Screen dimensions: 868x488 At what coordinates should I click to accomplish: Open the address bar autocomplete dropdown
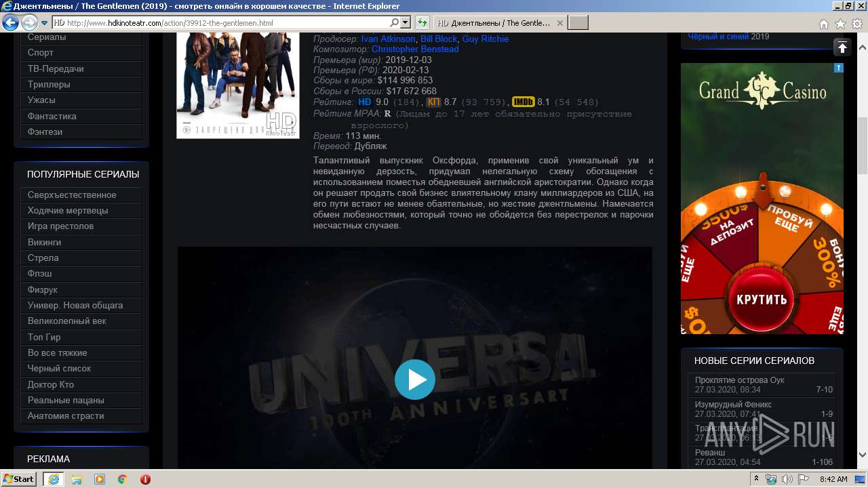(x=406, y=23)
